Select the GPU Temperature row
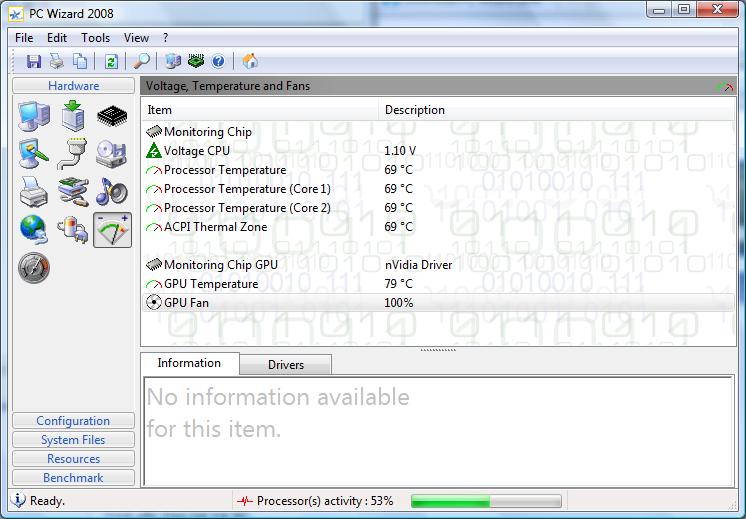This screenshot has height=519, width=746. (x=211, y=284)
